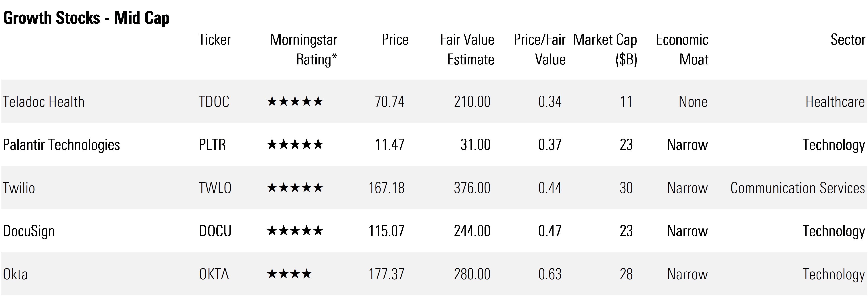Click Okta four-star rating
The width and height of the screenshot is (868, 296).
coord(289,274)
